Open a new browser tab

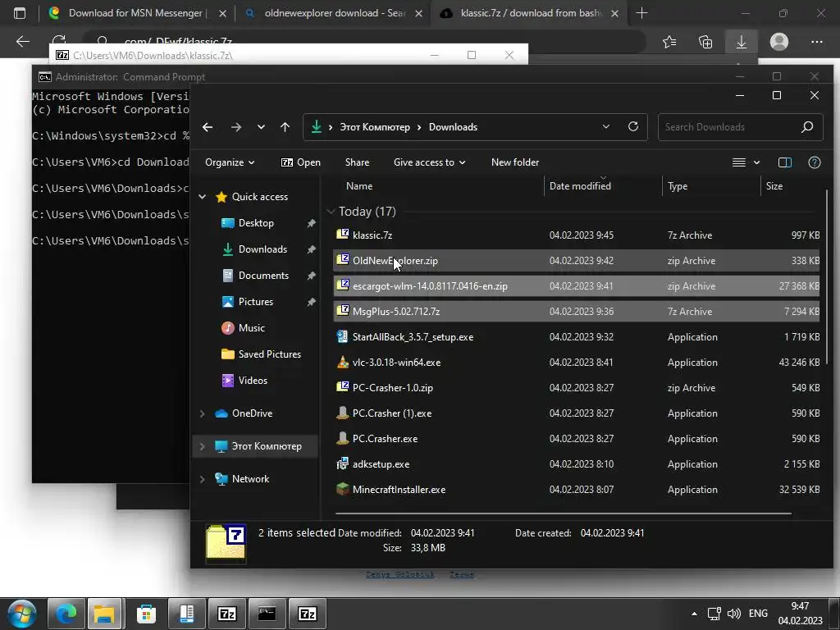coord(641,13)
